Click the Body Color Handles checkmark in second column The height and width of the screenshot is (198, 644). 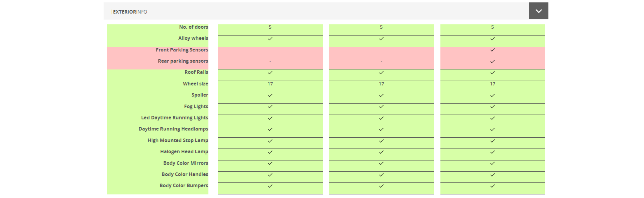381,175
